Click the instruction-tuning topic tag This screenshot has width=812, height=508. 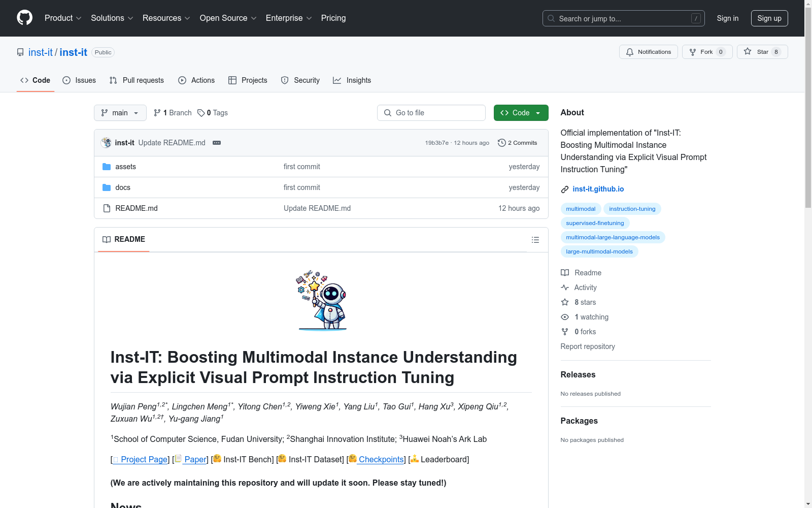pyautogui.click(x=632, y=209)
